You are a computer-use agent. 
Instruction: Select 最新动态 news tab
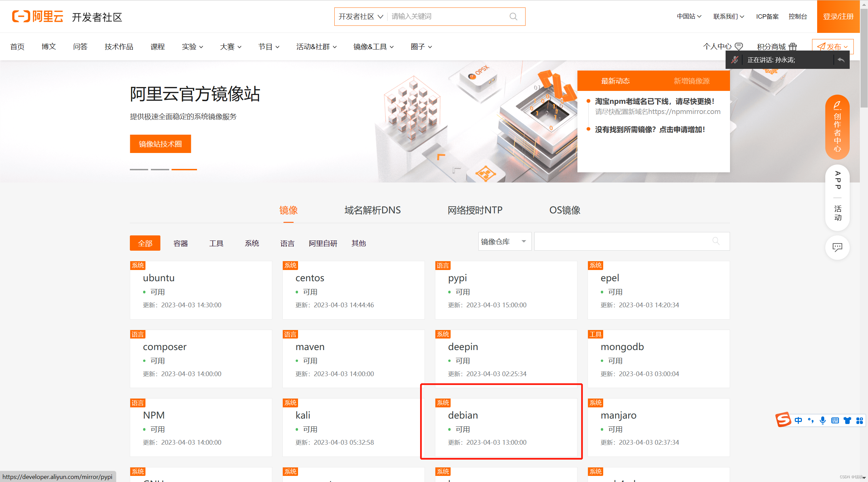(615, 81)
